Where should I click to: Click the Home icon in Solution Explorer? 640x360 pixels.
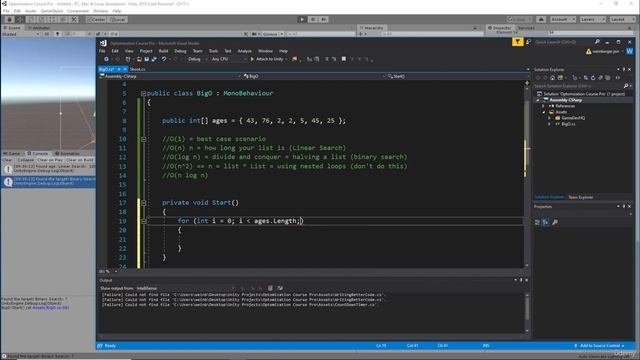[x=552, y=78]
